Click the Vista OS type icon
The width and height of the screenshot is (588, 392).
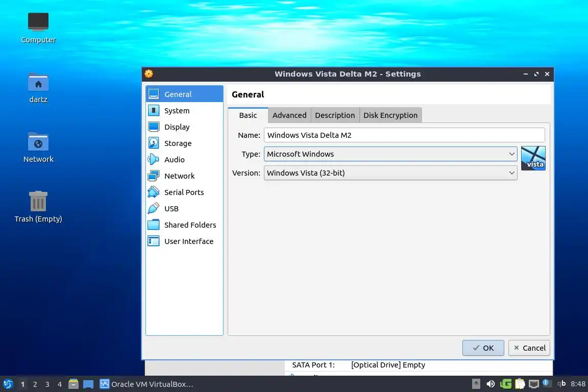[533, 158]
